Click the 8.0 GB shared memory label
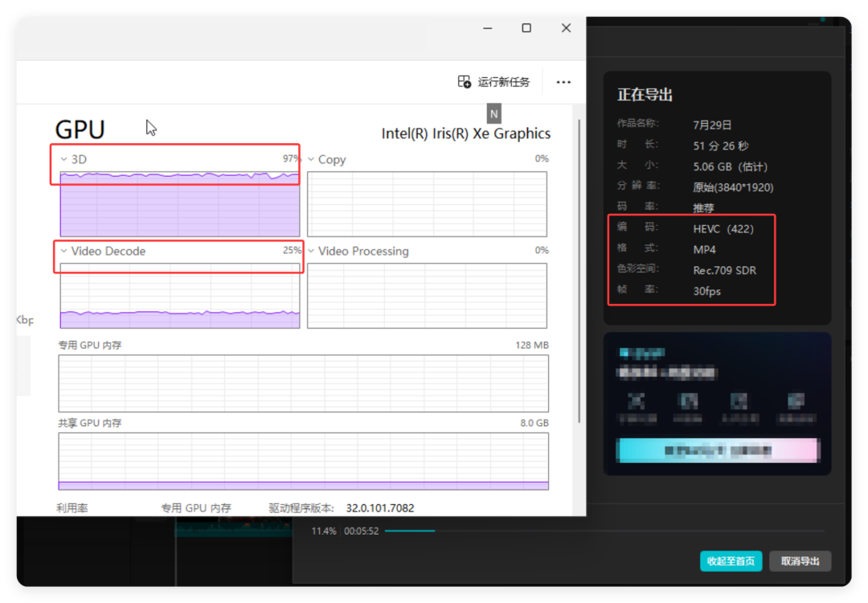The image size is (868, 603). tap(534, 422)
